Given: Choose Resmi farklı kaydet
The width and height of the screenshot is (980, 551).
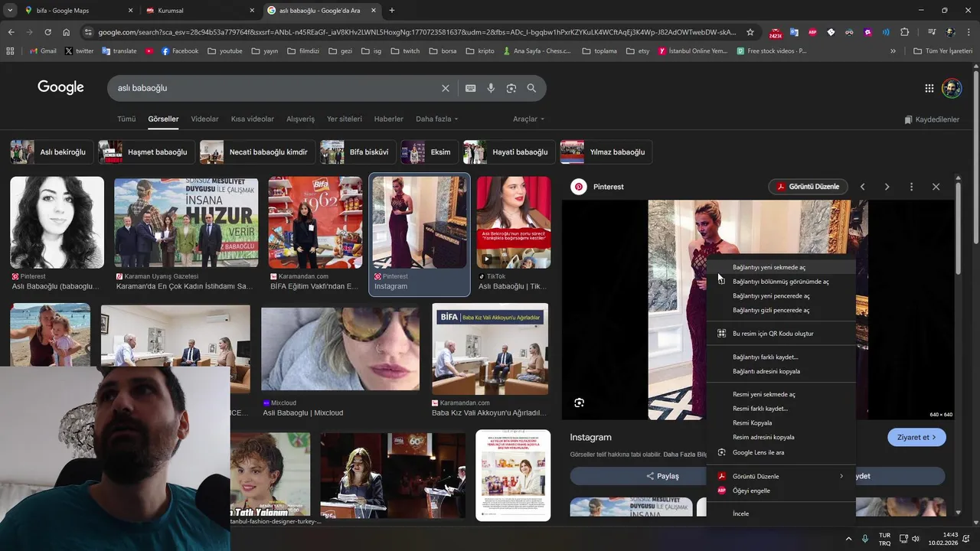Looking at the screenshot, I should point(781,409).
